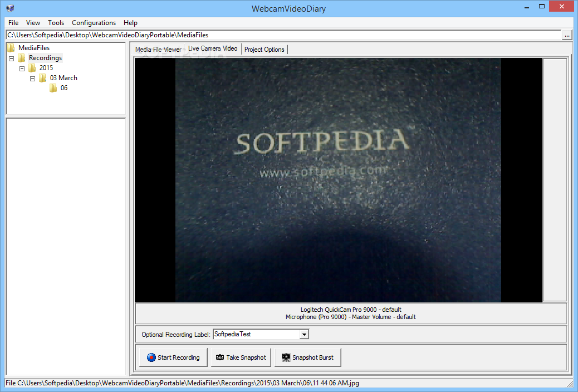The width and height of the screenshot is (578, 392).
Task: Click the Logitech QuickCam Pro 9000 device text
Action: tap(351, 310)
